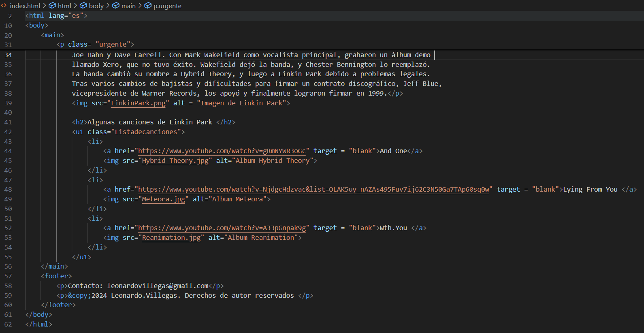Click the html lang="es" tag
Screen dimensions: 644x333
click(56, 16)
